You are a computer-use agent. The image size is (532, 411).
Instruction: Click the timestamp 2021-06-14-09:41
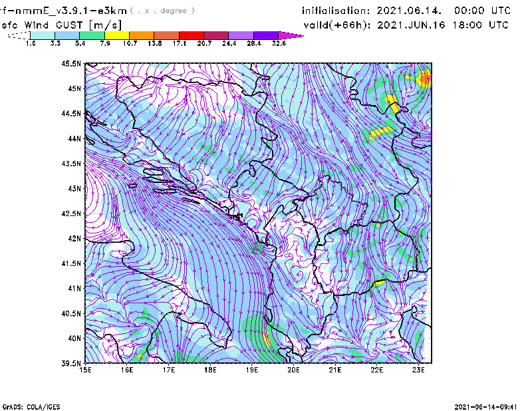pyautogui.click(x=485, y=407)
